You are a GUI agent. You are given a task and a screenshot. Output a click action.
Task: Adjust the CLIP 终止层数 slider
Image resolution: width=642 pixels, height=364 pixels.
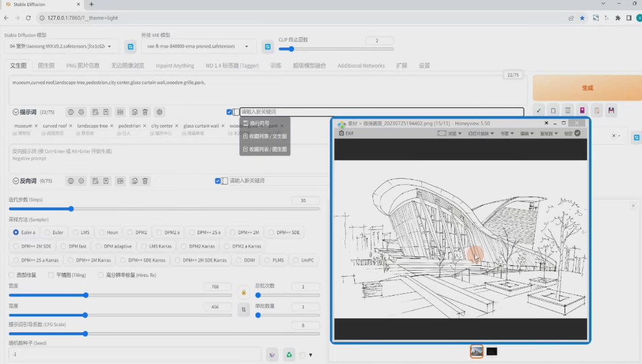click(x=336, y=49)
